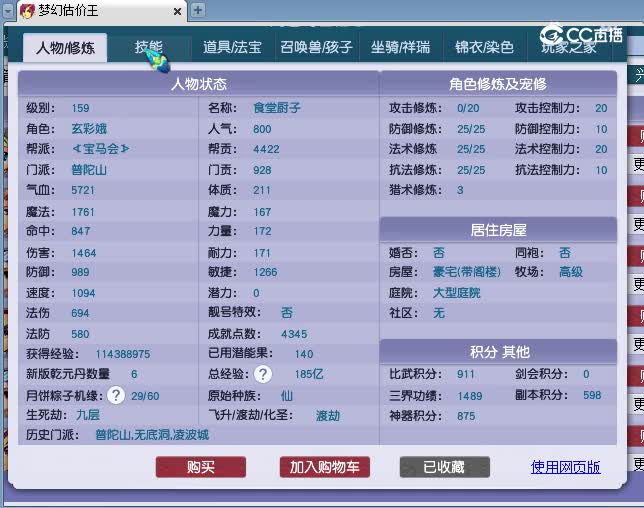Click the 豪宅(带阁楼) house value
The height and width of the screenshot is (508, 644).
pyautogui.click(x=467, y=272)
